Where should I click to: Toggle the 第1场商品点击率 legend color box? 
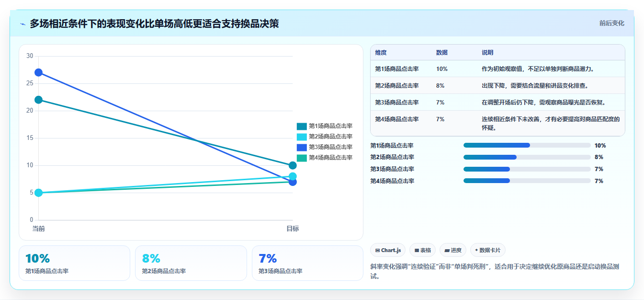pos(302,126)
